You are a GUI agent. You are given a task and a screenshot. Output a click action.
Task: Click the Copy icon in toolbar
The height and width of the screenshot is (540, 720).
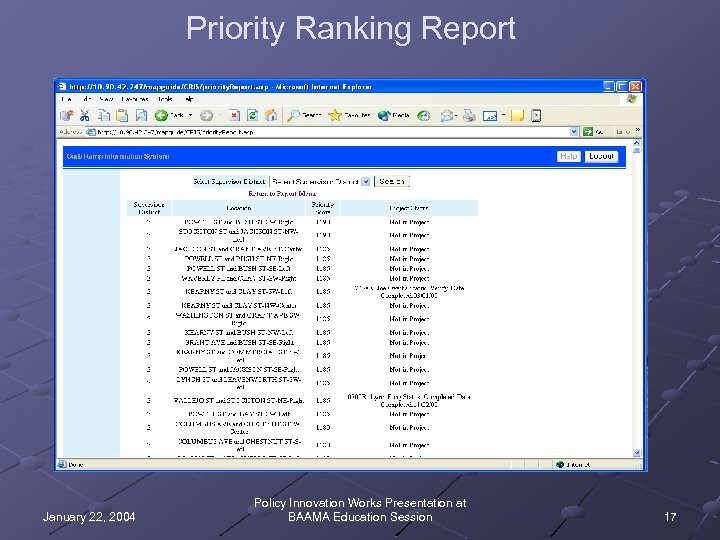(x=104, y=115)
